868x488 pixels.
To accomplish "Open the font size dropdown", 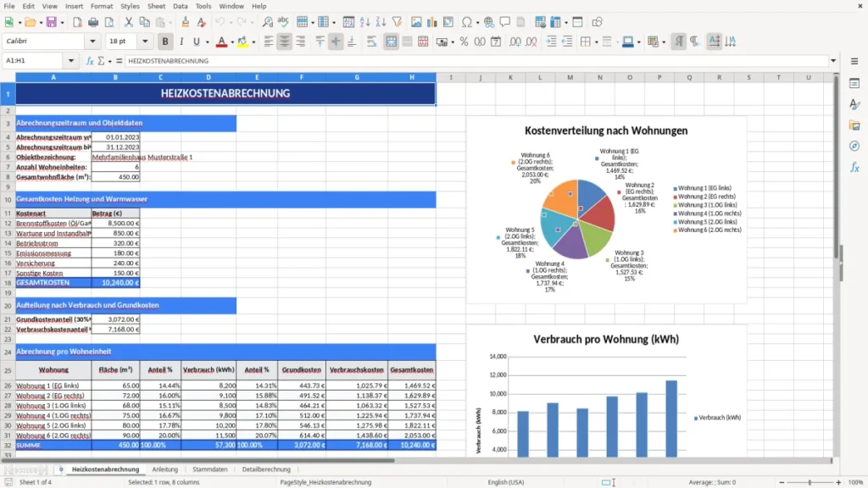I will pyautogui.click(x=145, y=41).
